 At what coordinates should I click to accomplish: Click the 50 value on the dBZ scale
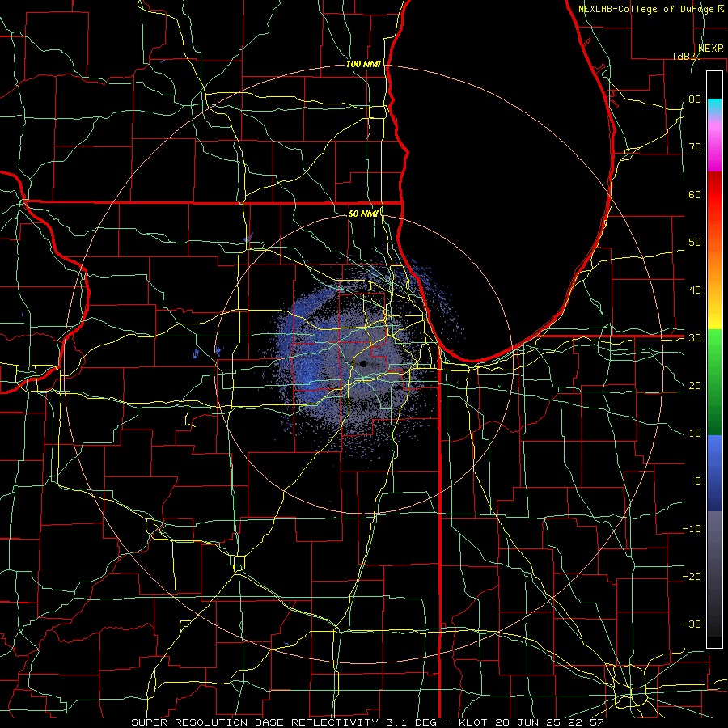click(695, 243)
